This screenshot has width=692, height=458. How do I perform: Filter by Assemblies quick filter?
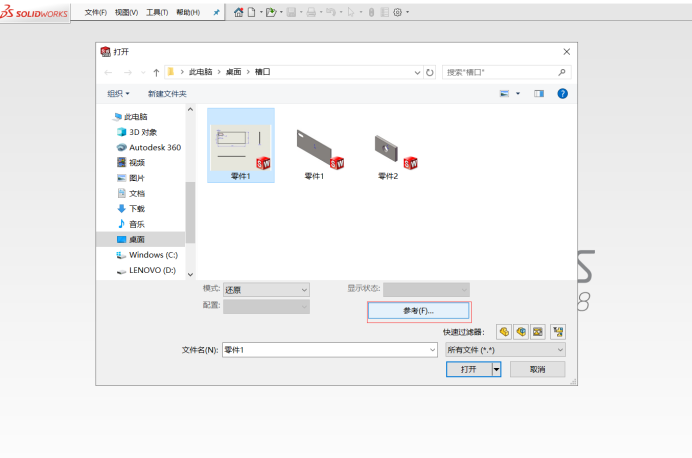(521, 332)
